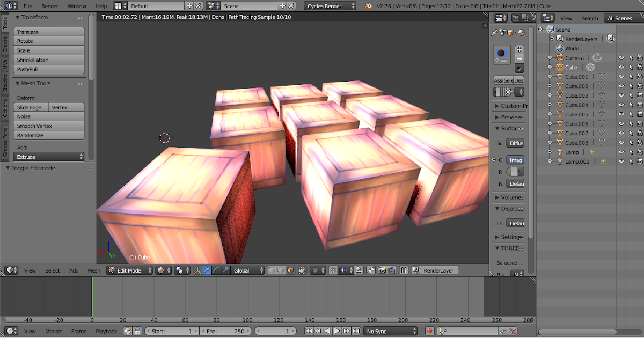Toggle Cube.006 selectability arrow icon
The height and width of the screenshot is (338, 644).
tap(631, 124)
